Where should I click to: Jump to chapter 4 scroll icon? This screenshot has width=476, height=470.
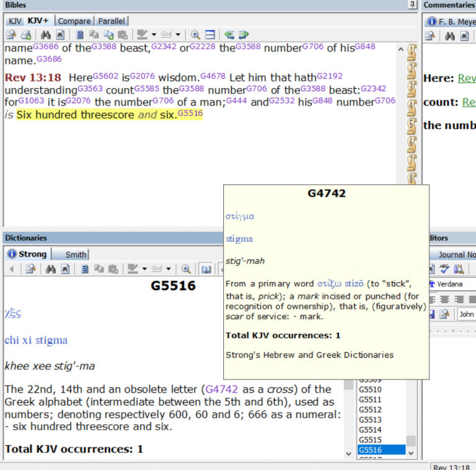(x=412, y=108)
